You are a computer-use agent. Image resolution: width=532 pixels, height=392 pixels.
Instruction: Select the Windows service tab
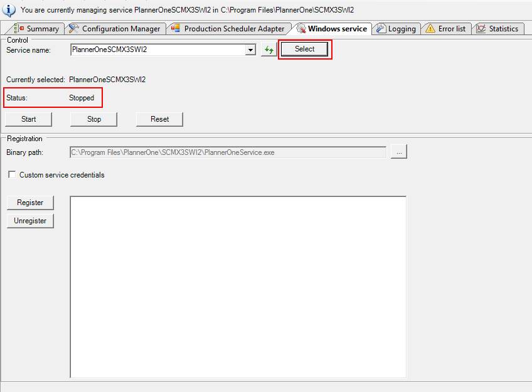coord(331,29)
